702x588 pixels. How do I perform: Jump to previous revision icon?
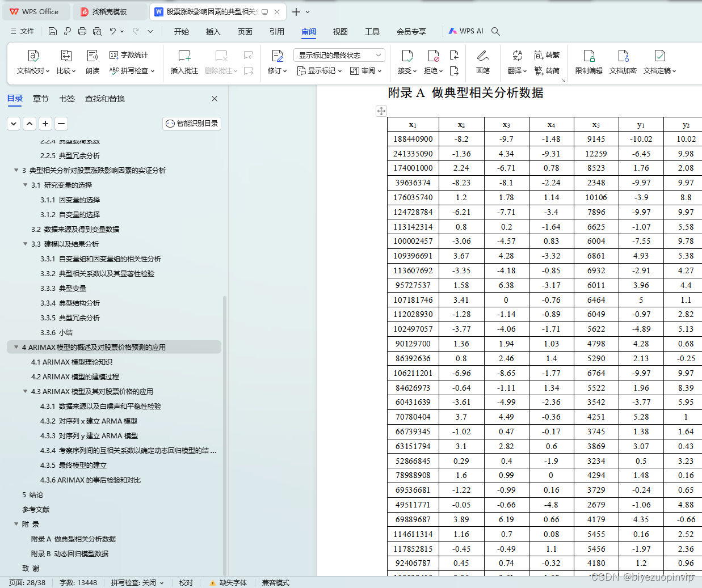(x=454, y=55)
